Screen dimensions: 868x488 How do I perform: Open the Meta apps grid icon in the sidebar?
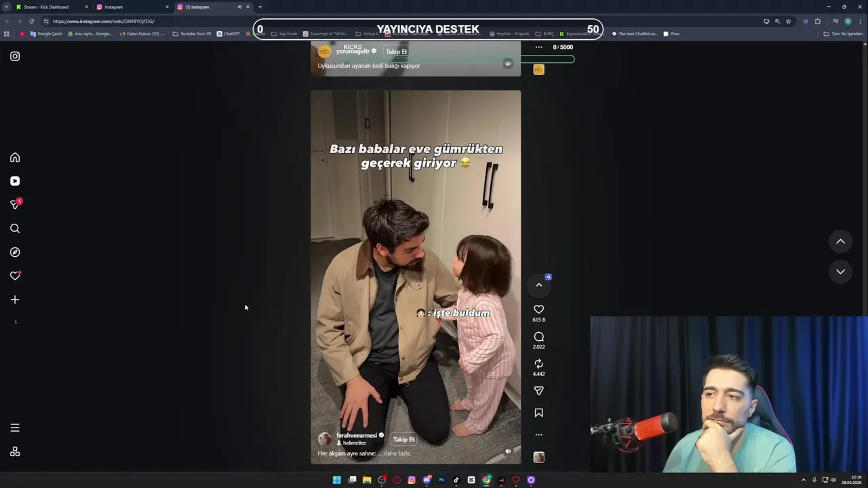[x=15, y=452]
